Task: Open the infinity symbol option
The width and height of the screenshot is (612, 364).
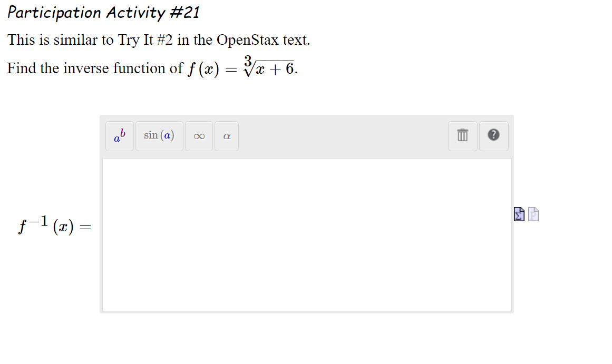Action: click(x=198, y=135)
